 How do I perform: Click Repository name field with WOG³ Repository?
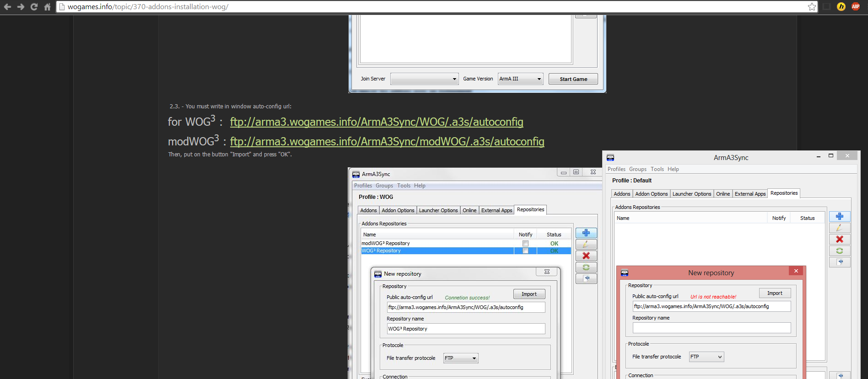466,329
